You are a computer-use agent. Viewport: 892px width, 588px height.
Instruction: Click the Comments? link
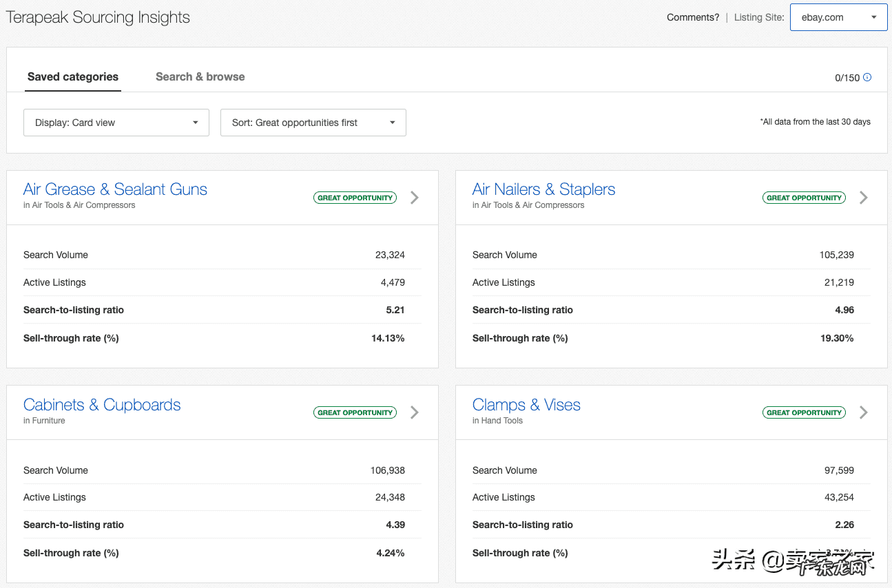tap(692, 18)
